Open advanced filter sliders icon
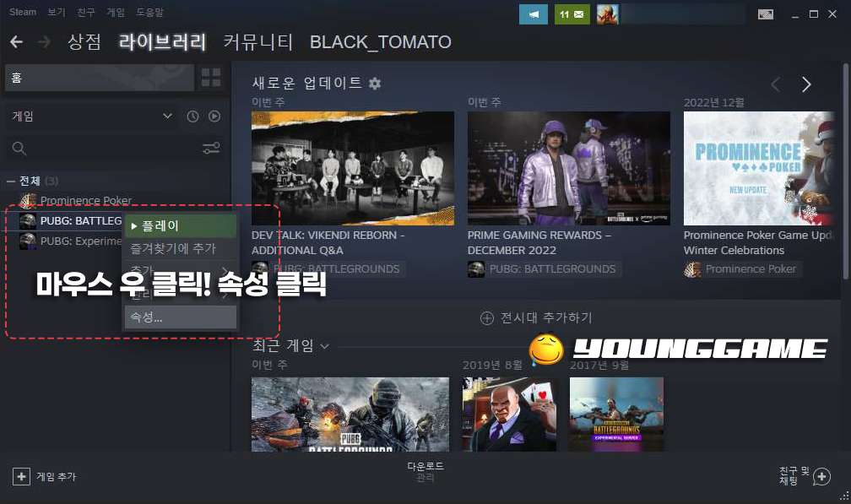Viewport: 851px width, 504px height. point(211,148)
